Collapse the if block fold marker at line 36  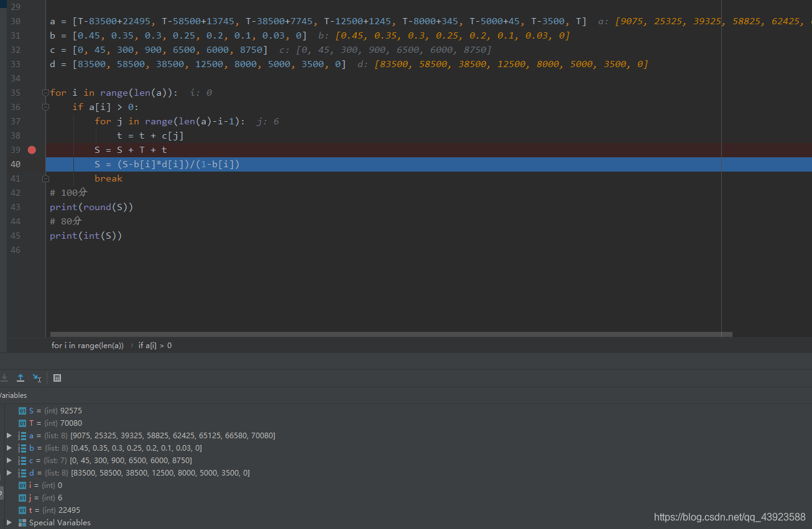coord(45,107)
